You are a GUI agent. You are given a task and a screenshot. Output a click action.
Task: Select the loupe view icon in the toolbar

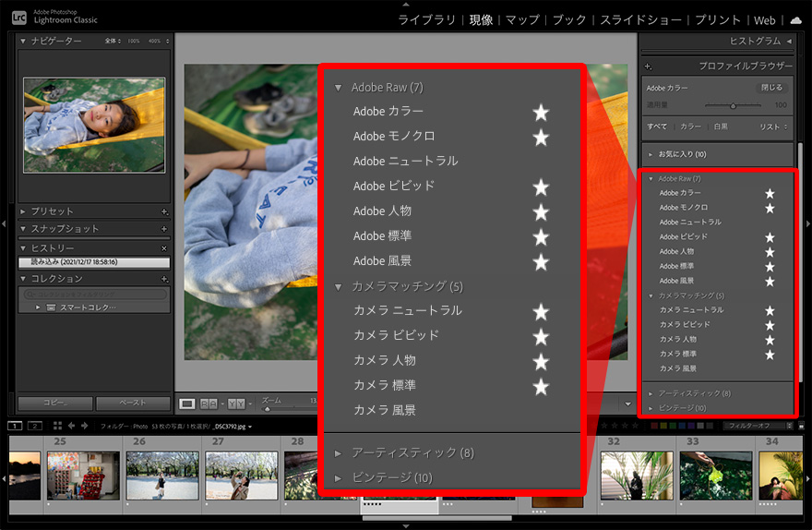(187, 404)
